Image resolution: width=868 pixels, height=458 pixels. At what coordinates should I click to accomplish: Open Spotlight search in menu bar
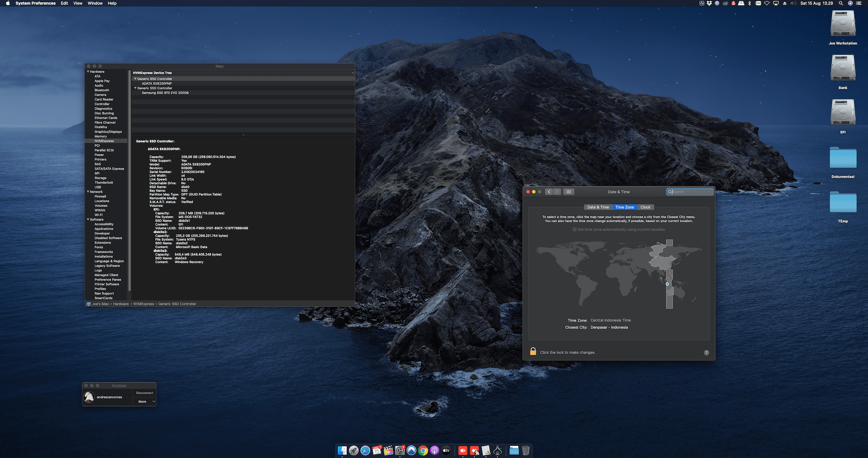click(x=841, y=3)
